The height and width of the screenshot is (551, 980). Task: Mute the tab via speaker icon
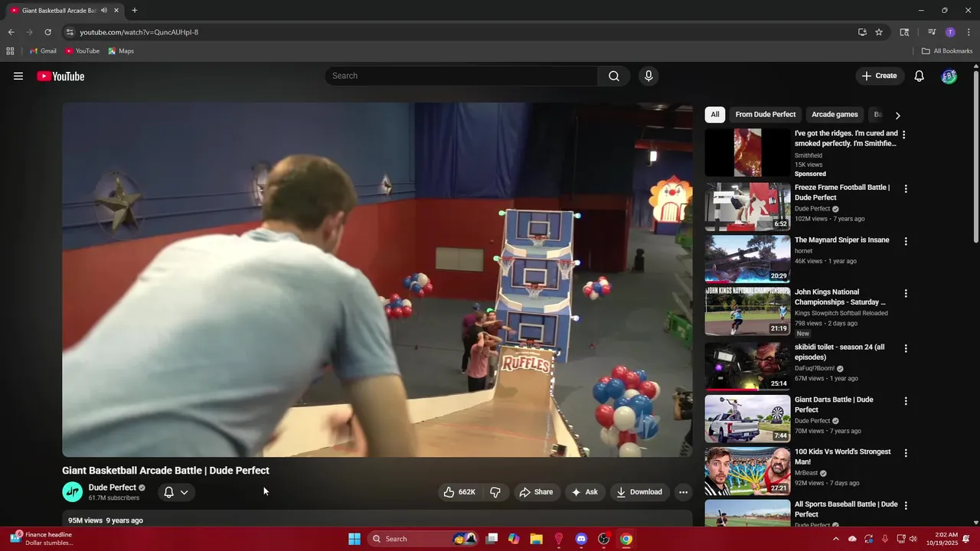[x=104, y=11]
